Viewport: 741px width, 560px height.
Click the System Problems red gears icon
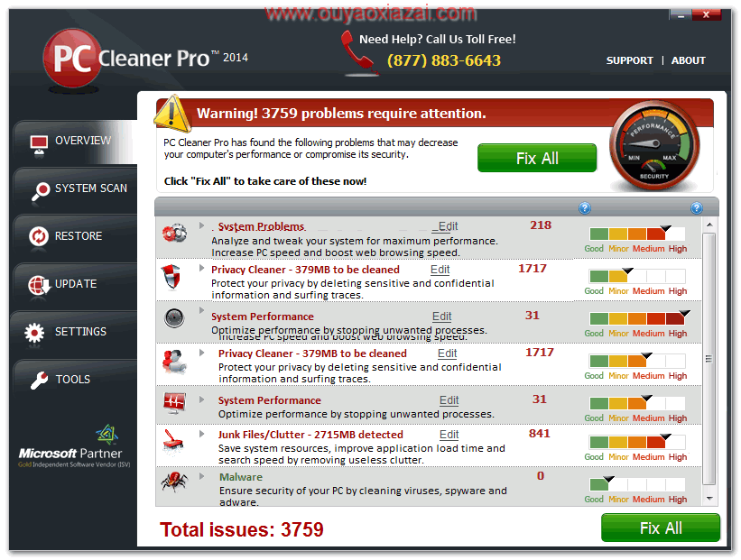pyautogui.click(x=174, y=233)
